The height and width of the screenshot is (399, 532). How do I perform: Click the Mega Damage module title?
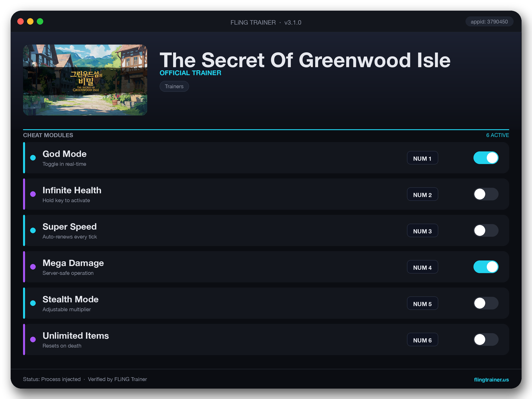73,263
